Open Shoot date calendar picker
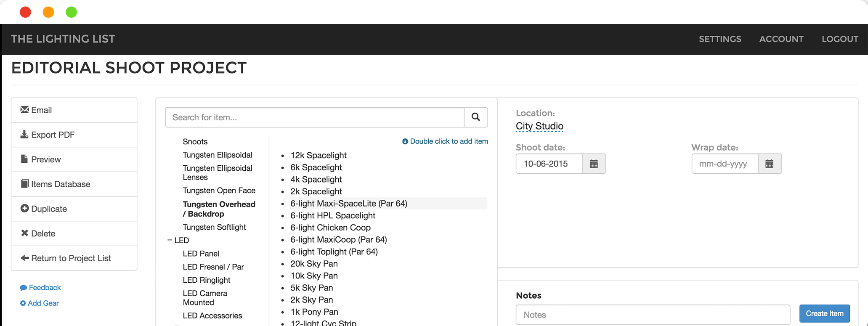This screenshot has width=868, height=326. pos(594,164)
